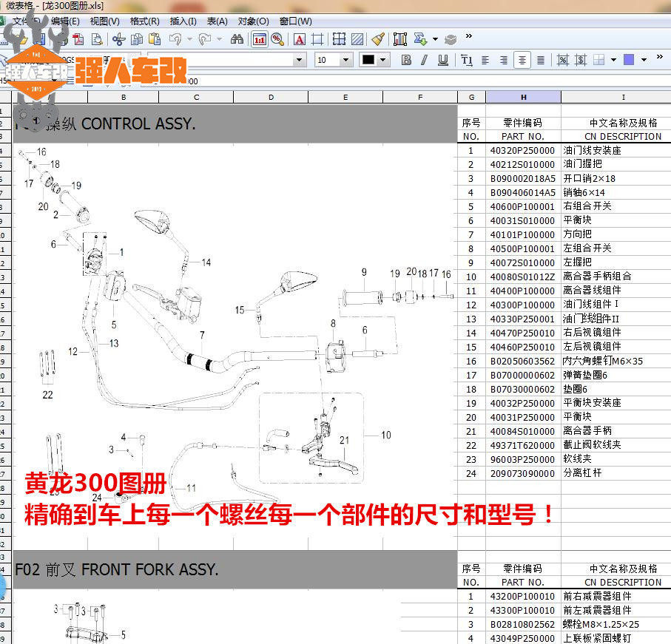Screen dimensions: 671x644
Task: Open the 格式(R) menu
Action: coord(145,21)
